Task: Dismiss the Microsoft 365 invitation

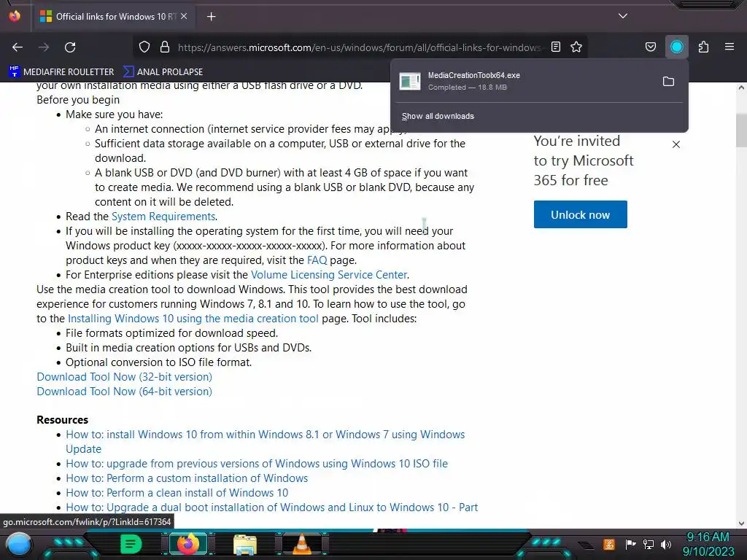Action: click(x=676, y=144)
